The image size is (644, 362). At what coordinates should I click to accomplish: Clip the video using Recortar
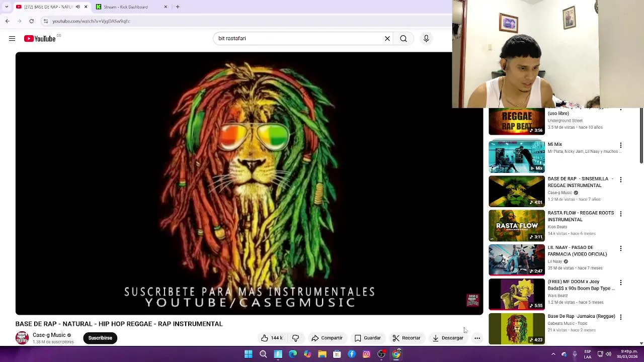tap(406, 338)
